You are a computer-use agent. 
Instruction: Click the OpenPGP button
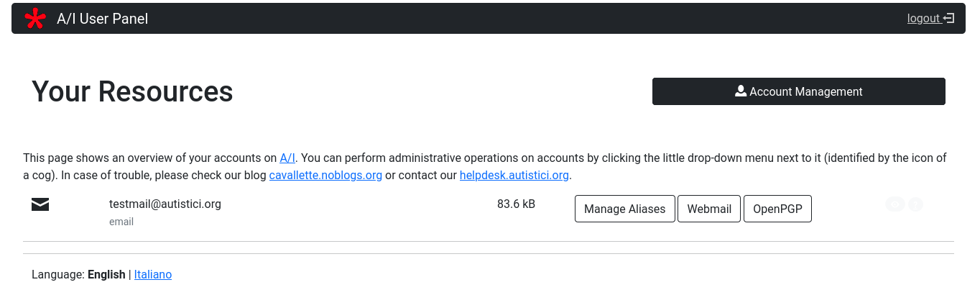click(777, 209)
